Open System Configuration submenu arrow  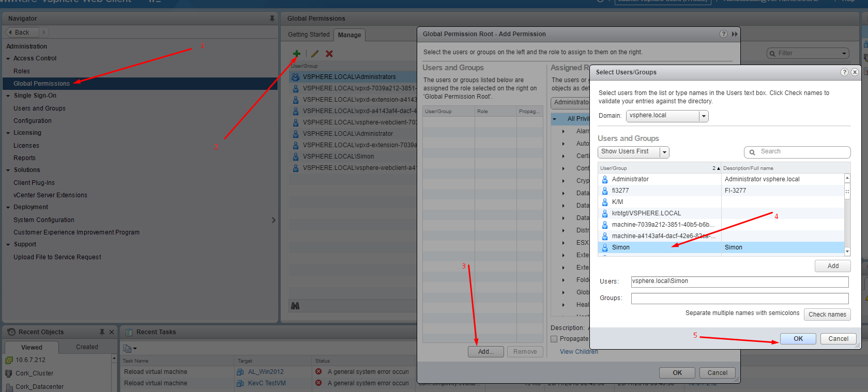273,220
